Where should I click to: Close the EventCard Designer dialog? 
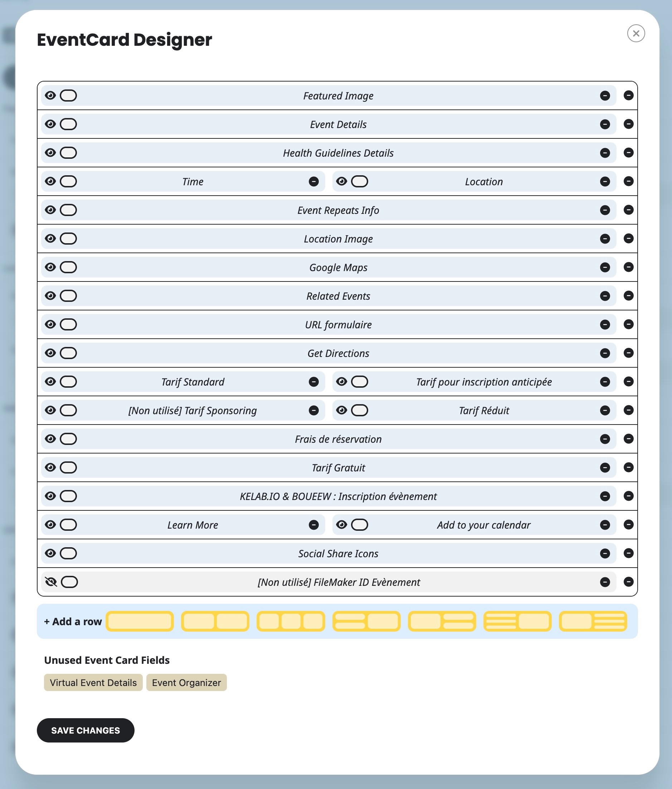click(x=636, y=34)
